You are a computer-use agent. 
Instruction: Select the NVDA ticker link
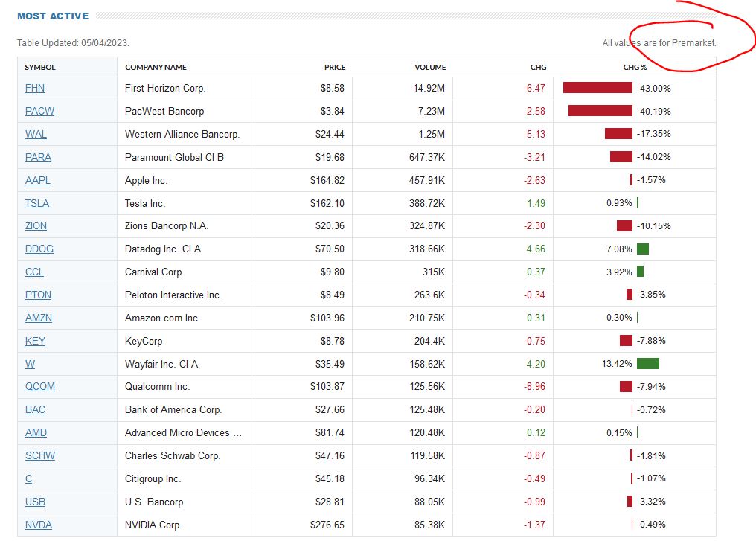pos(39,525)
